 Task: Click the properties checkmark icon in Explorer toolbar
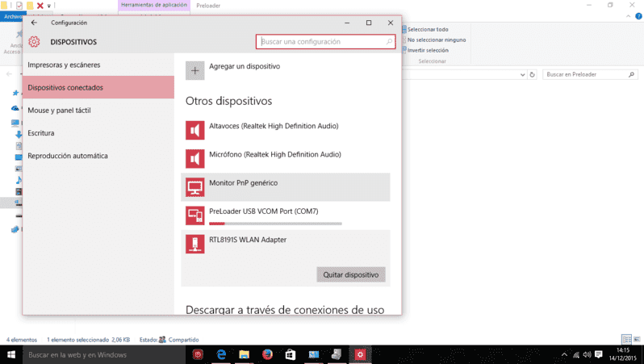[19, 6]
